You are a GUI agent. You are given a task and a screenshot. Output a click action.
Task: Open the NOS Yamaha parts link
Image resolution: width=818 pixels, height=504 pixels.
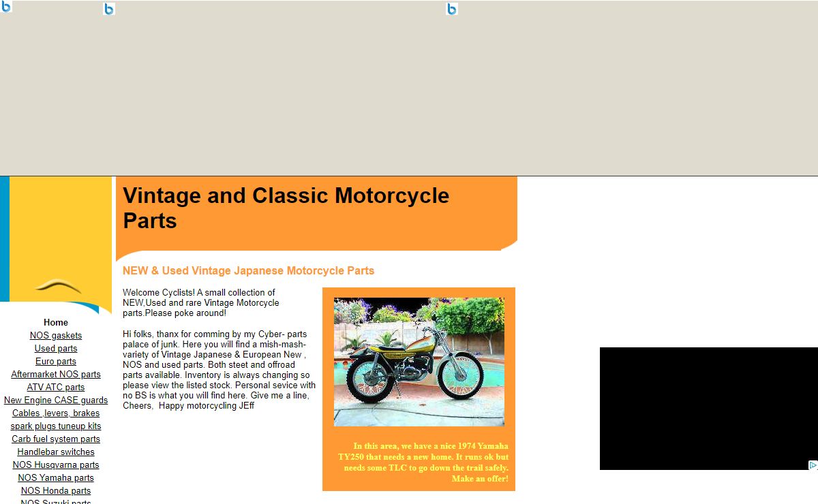pyautogui.click(x=56, y=478)
